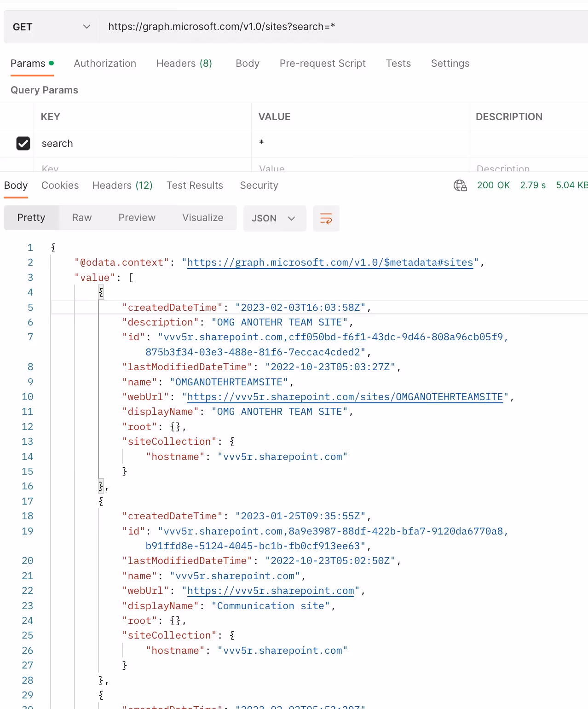Switch to the Authorization tab

pos(105,64)
